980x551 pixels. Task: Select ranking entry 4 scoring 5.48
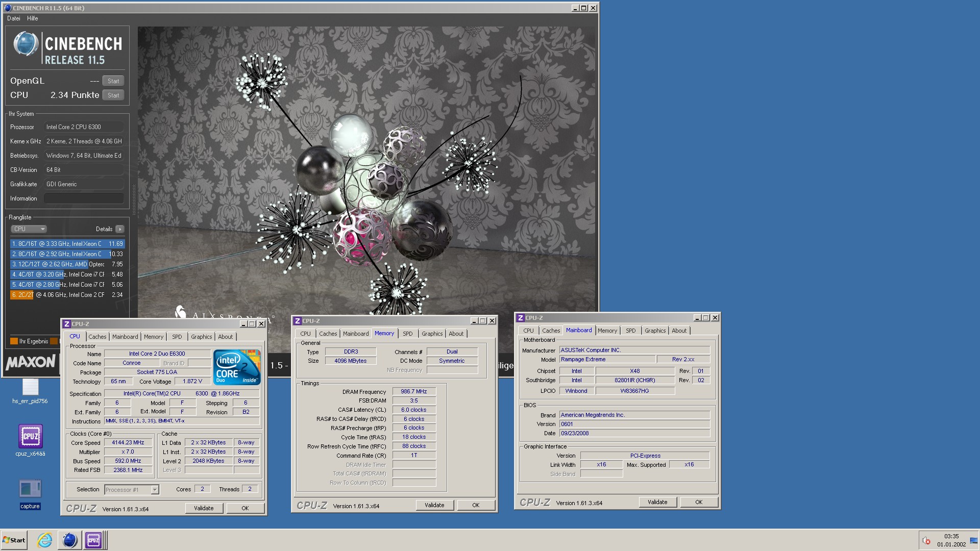[x=67, y=274]
